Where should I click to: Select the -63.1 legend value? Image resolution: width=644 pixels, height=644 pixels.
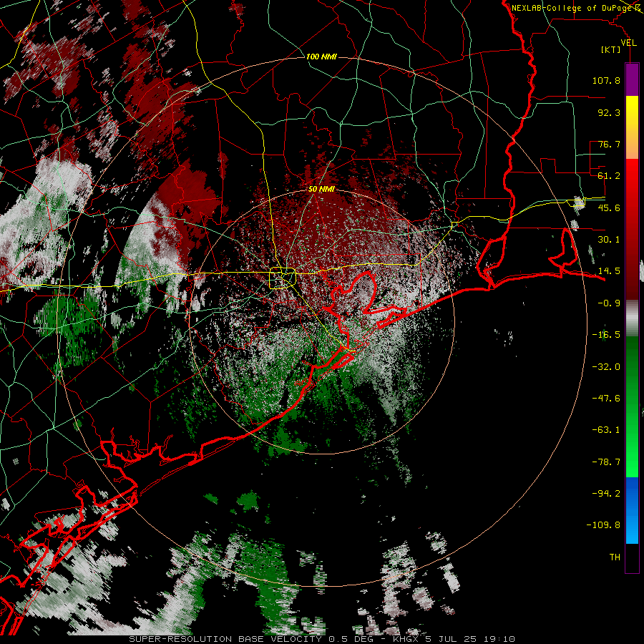[x=606, y=430]
